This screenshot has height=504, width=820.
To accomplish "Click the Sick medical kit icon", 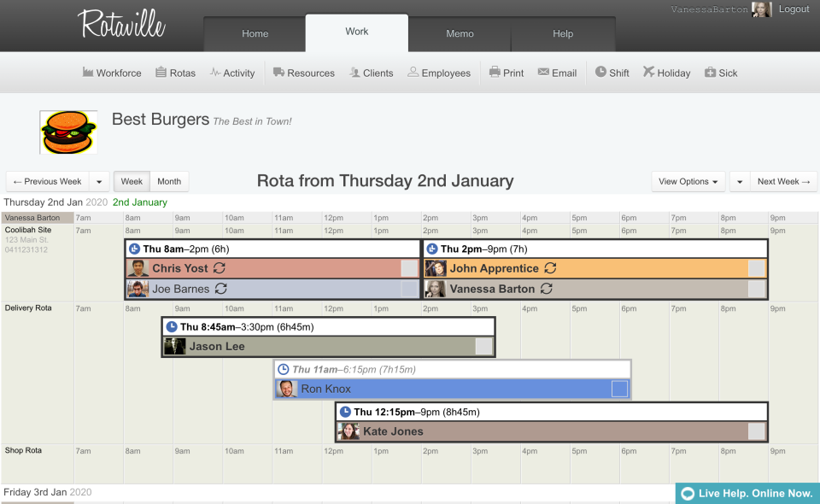I will click(x=710, y=73).
